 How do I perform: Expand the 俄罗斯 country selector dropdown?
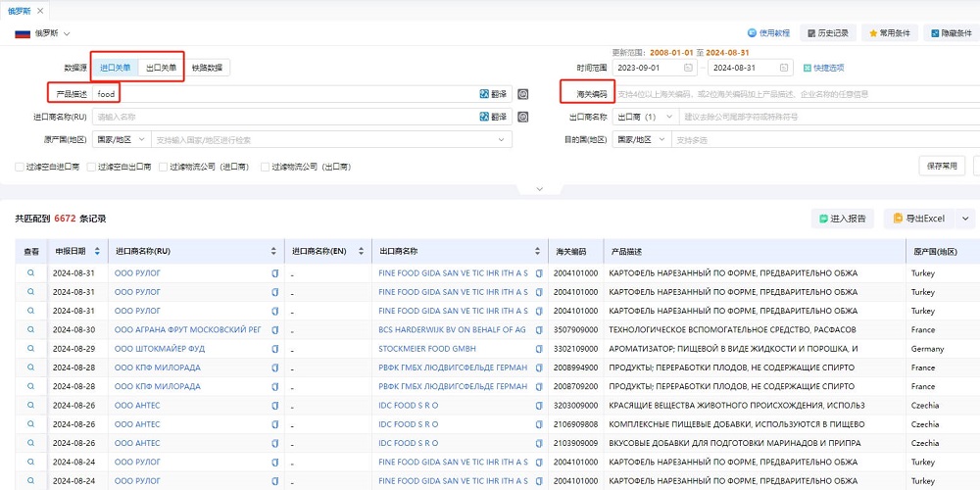67,33
